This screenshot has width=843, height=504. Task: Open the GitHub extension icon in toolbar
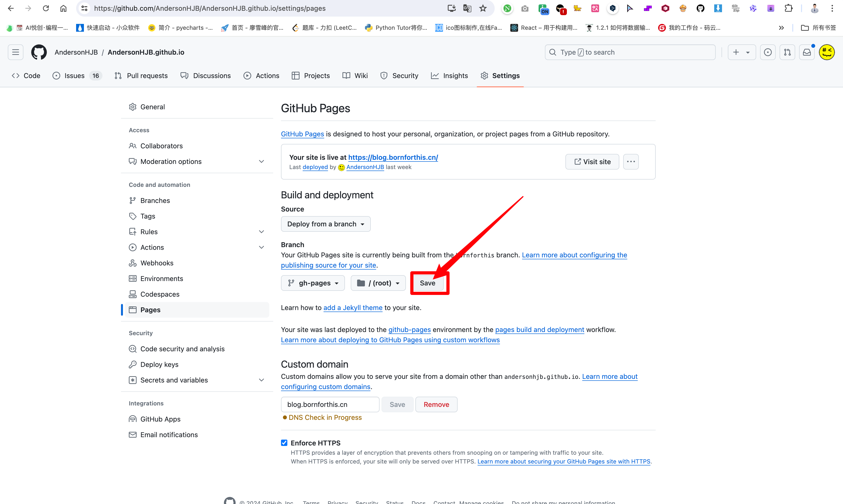pos(700,8)
